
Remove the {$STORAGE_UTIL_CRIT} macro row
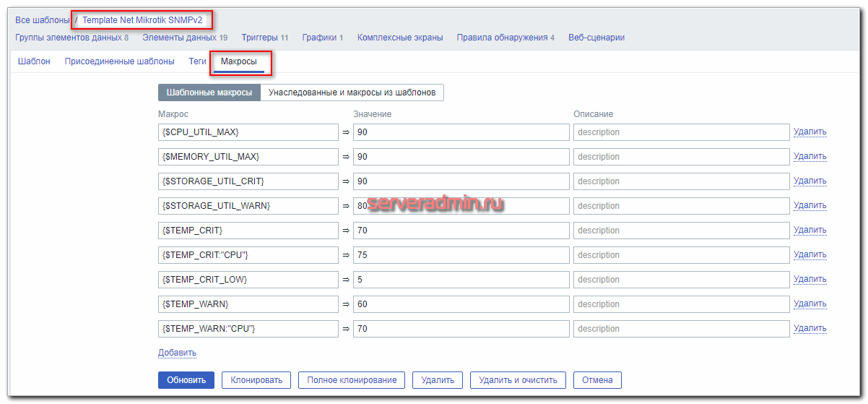[810, 181]
